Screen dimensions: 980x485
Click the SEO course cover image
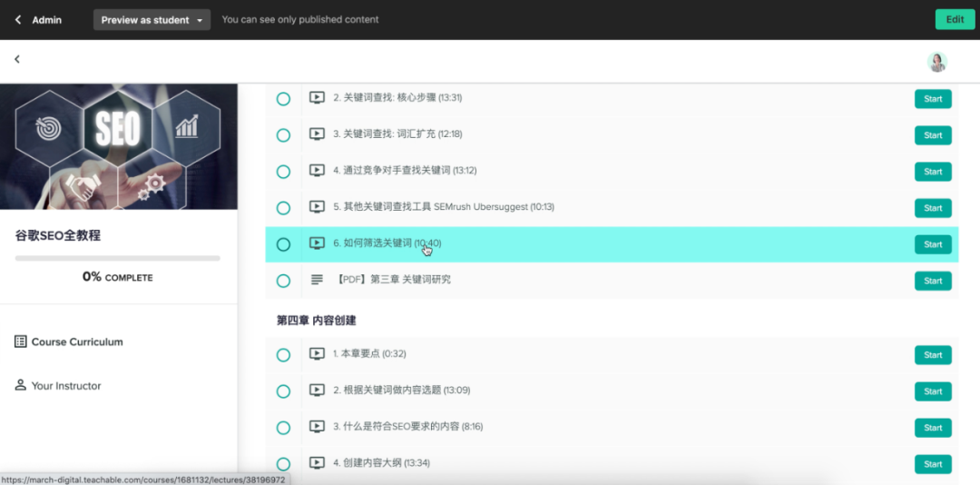119,146
